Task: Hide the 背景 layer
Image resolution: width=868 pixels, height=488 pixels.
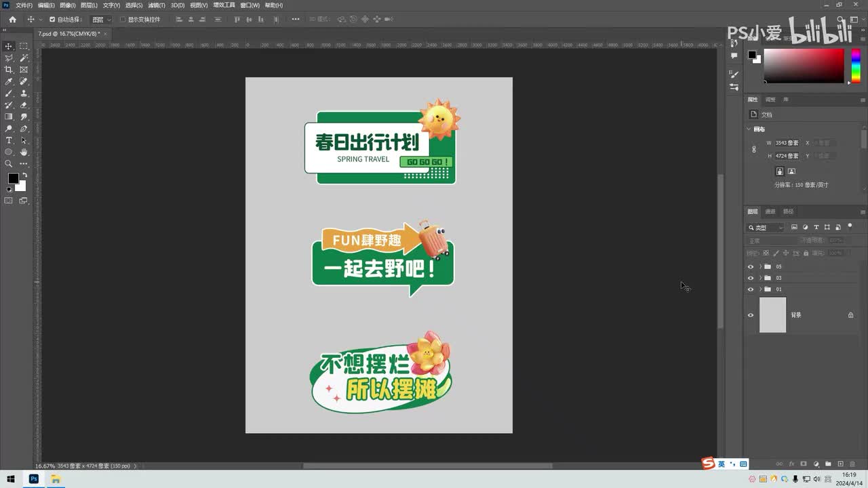Action: pyautogui.click(x=750, y=315)
